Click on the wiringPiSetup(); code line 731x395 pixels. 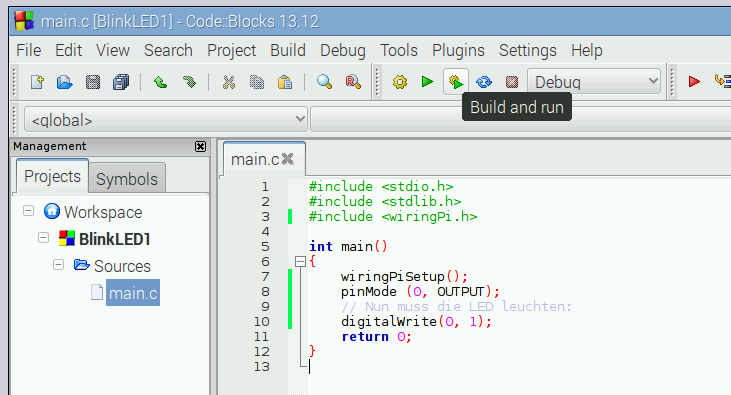tap(404, 277)
